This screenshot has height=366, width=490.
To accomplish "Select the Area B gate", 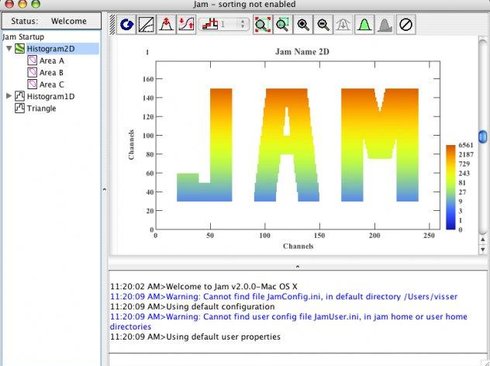I will click(51, 72).
